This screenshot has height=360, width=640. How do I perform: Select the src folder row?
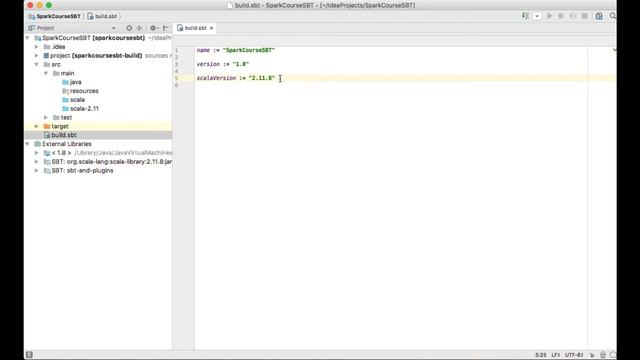[x=98, y=64]
